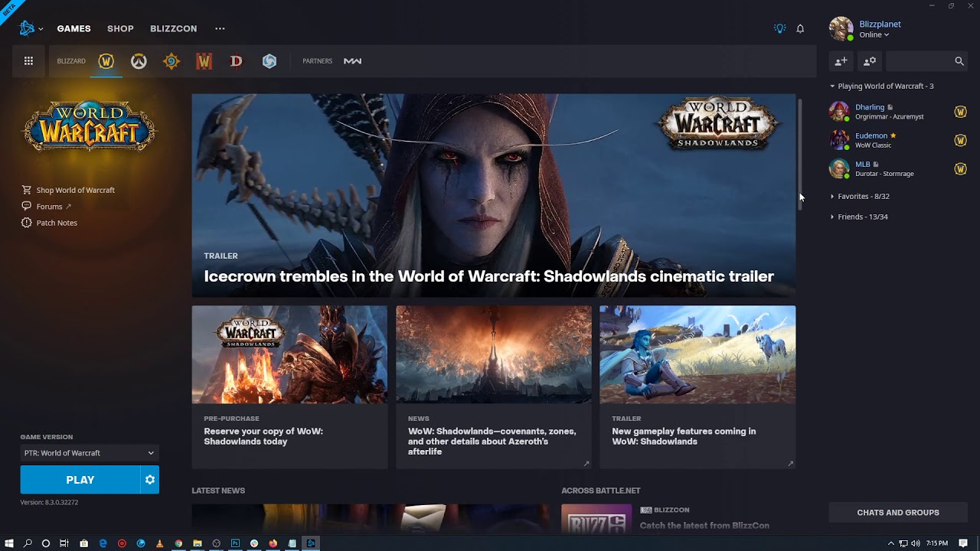This screenshot has height=551, width=980.
Task: Expand the Favorites - 8/32 group
Action: pyautogui.click(x=860, y=196)
